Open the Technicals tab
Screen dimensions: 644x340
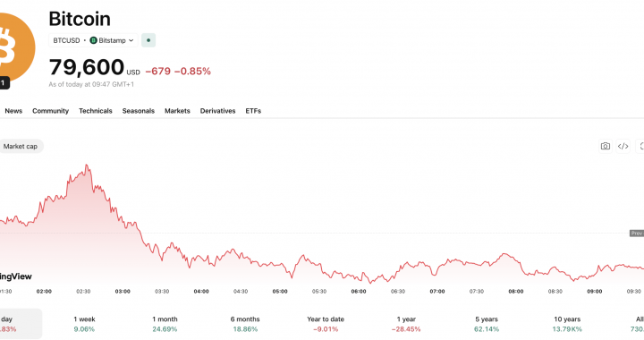[x=96, y=111]
